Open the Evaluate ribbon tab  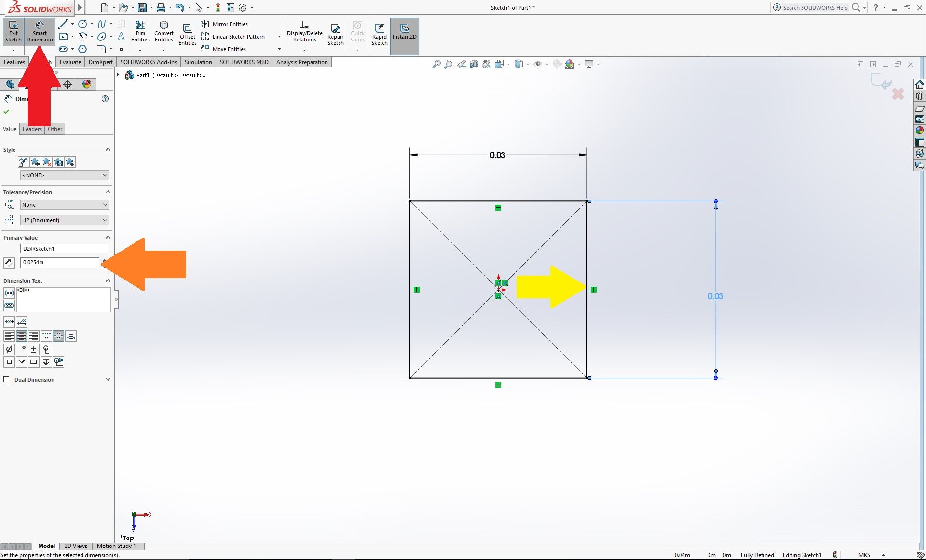pyautogui.click(x=70, y=62)
